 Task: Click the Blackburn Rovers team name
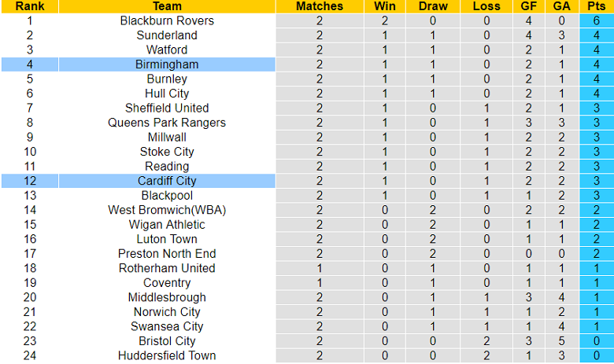pos(167,20)
